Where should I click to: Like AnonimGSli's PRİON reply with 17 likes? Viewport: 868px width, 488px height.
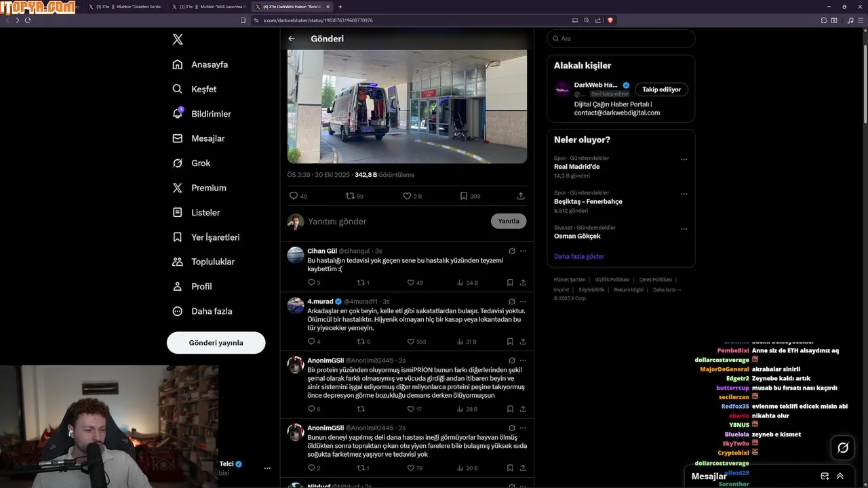tap(410, 409)
